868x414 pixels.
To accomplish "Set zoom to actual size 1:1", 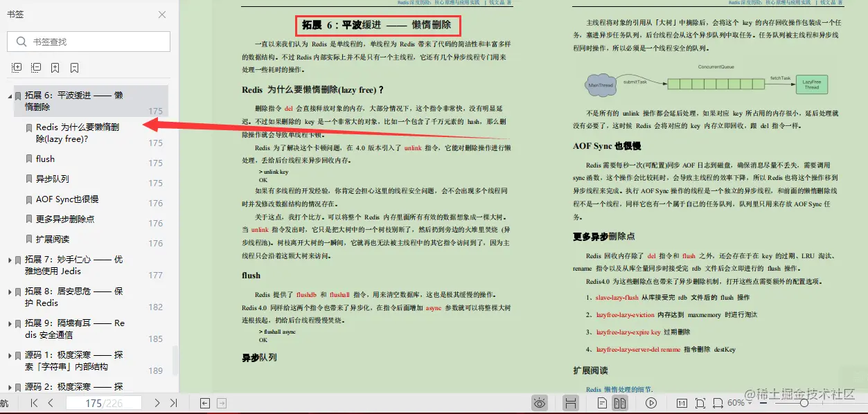I will tap(680, 402).
